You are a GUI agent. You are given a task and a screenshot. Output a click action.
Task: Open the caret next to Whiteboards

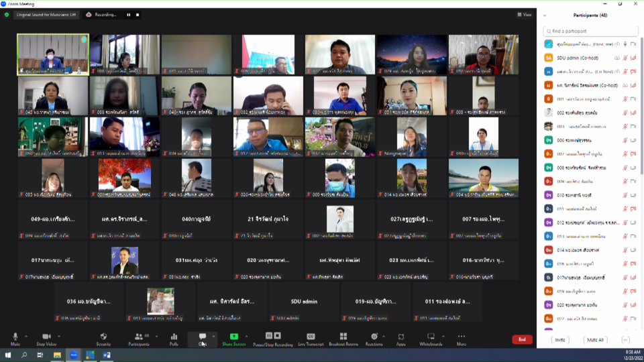[443, 337]
